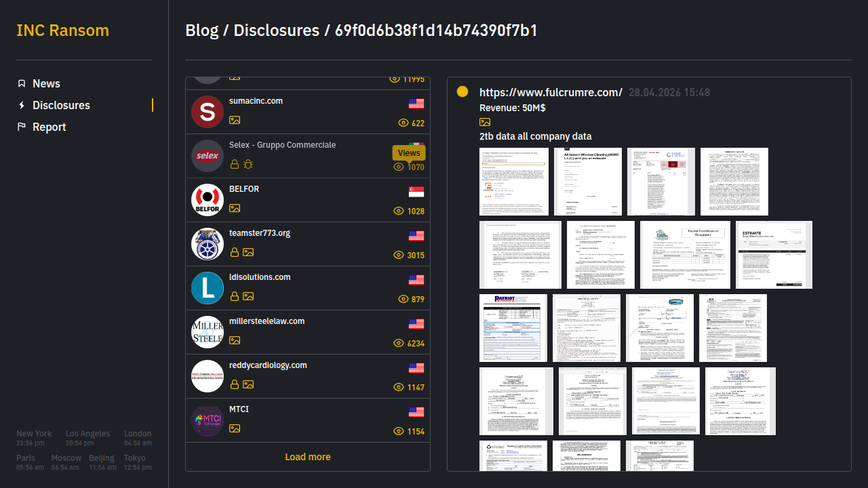Image resolution: width=868 pixels, height=488 pixels.
Task: Click the yellow status dot beside the URL
Action: [462, 91]
